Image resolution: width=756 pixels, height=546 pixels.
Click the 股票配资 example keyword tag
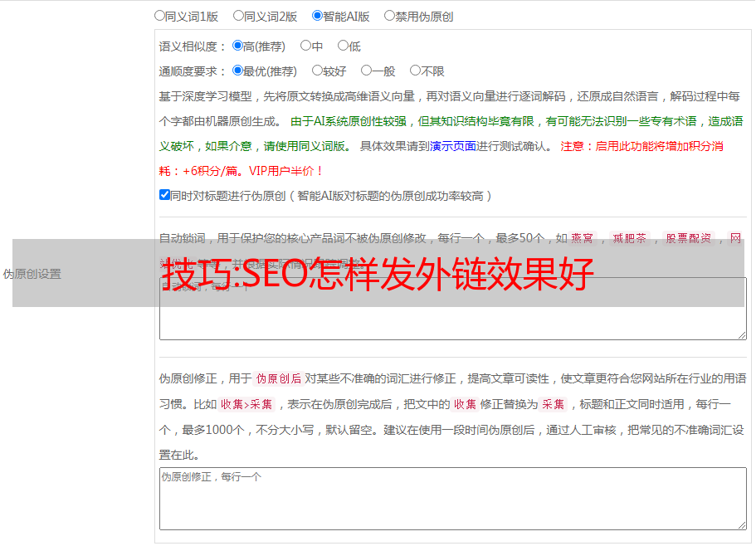point(689,238)
